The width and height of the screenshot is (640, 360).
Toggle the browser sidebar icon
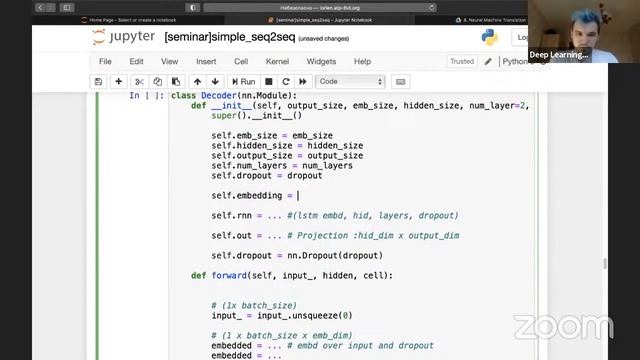click(x=67, y=8)
